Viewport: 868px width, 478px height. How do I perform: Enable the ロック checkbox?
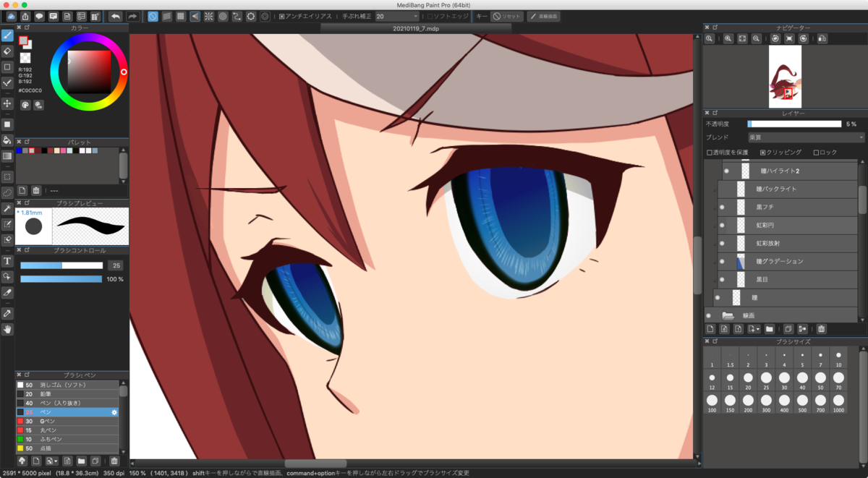(817, 153)
